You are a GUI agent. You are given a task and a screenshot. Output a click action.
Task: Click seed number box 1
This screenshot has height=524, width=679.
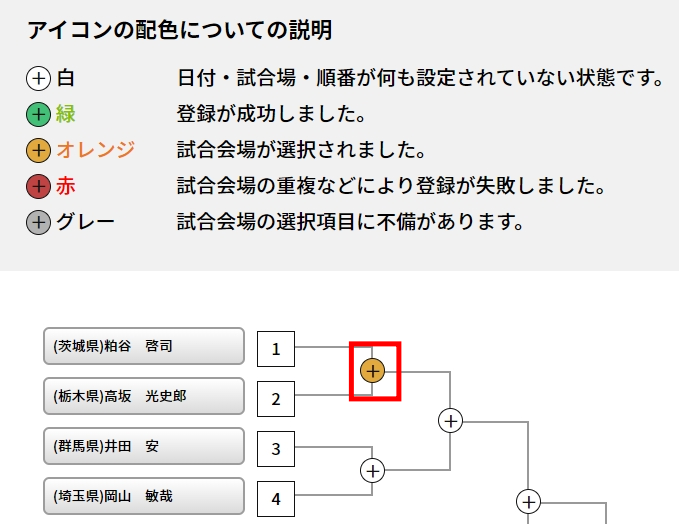point(276,350)
